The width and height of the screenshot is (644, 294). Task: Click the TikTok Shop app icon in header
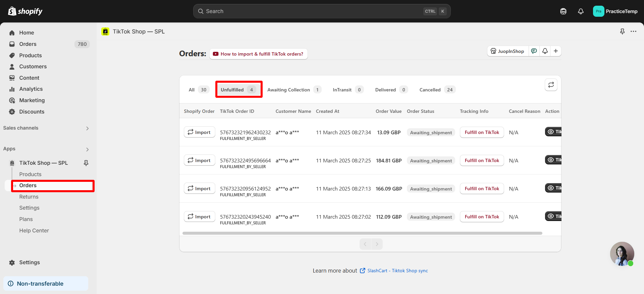tap(105, 31)
